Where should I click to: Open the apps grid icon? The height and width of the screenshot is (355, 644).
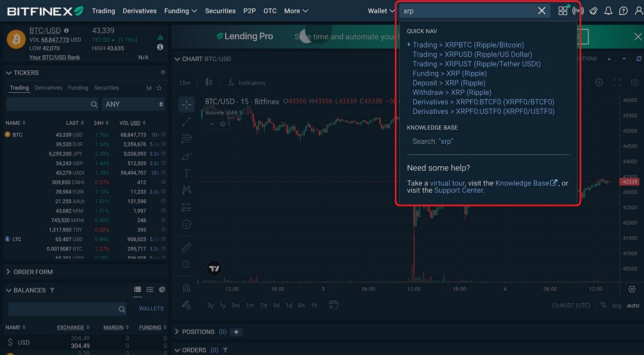click(563, 11)
